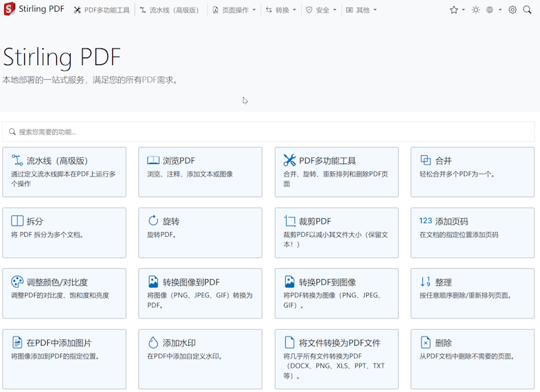Click the Stirling PDF logo icon
This screenshot has height=392, width=540.
(9, 9)
